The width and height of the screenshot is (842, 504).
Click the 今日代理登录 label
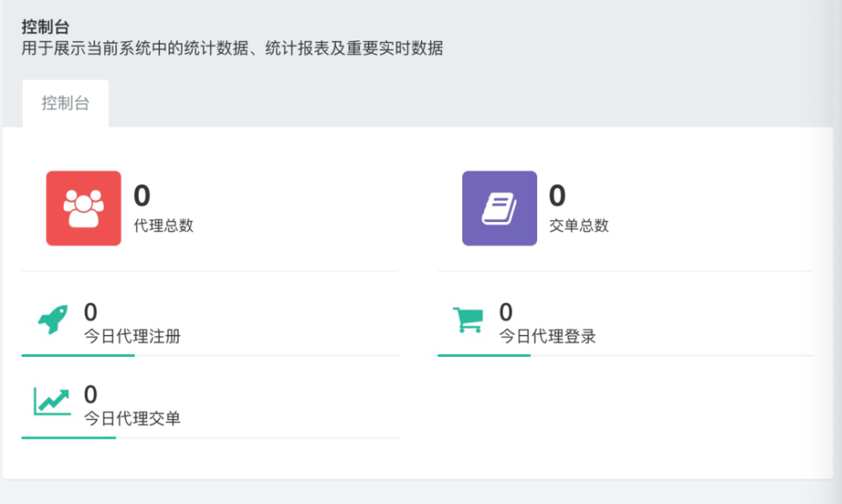coord(547,337)
